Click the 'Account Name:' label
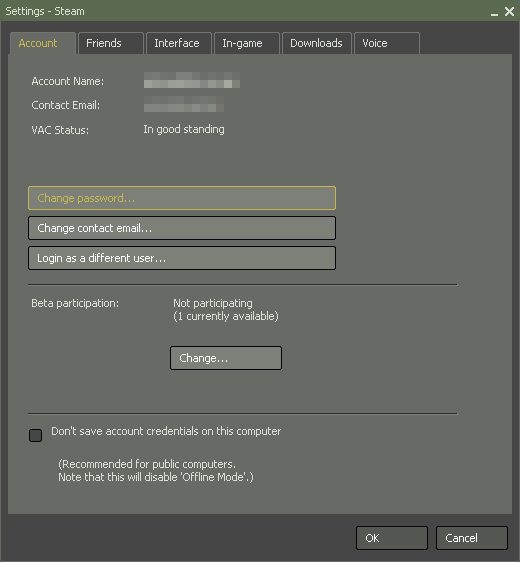 pyautogui.click(x=68, y=81)
